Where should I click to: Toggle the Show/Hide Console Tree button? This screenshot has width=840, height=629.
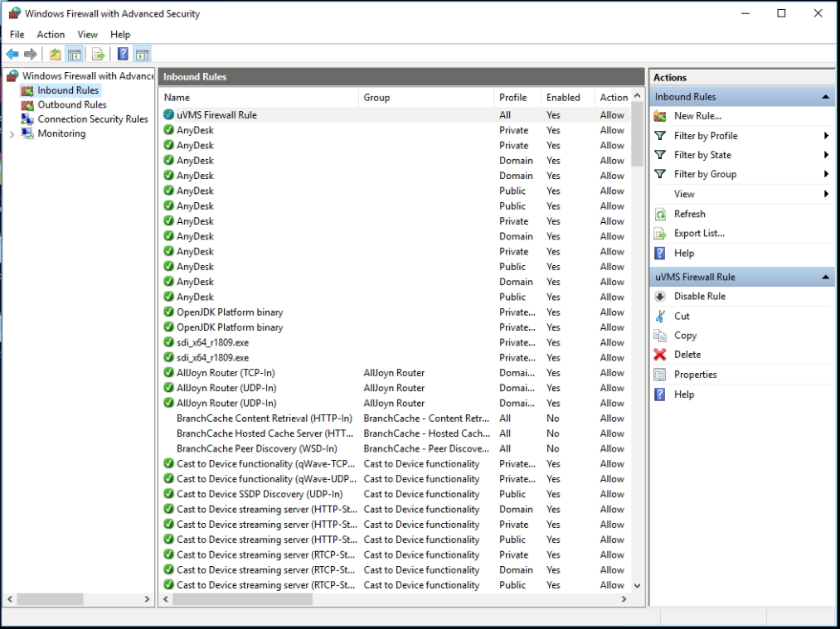pyautogui.click(x=75, y=55)
